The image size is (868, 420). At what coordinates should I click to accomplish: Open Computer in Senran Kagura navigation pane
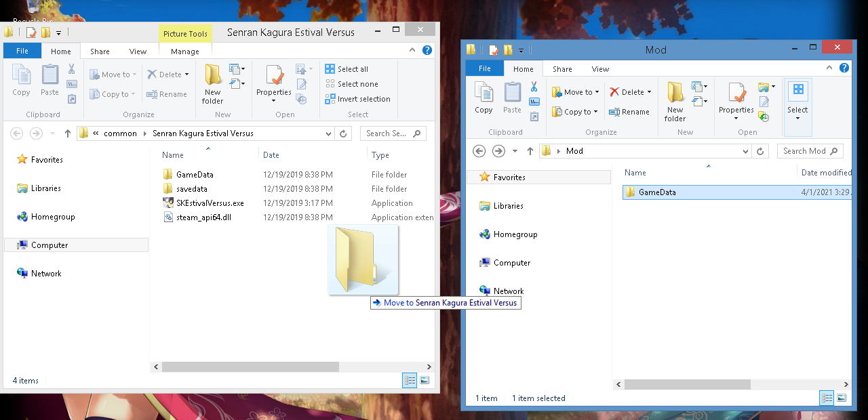50,245
